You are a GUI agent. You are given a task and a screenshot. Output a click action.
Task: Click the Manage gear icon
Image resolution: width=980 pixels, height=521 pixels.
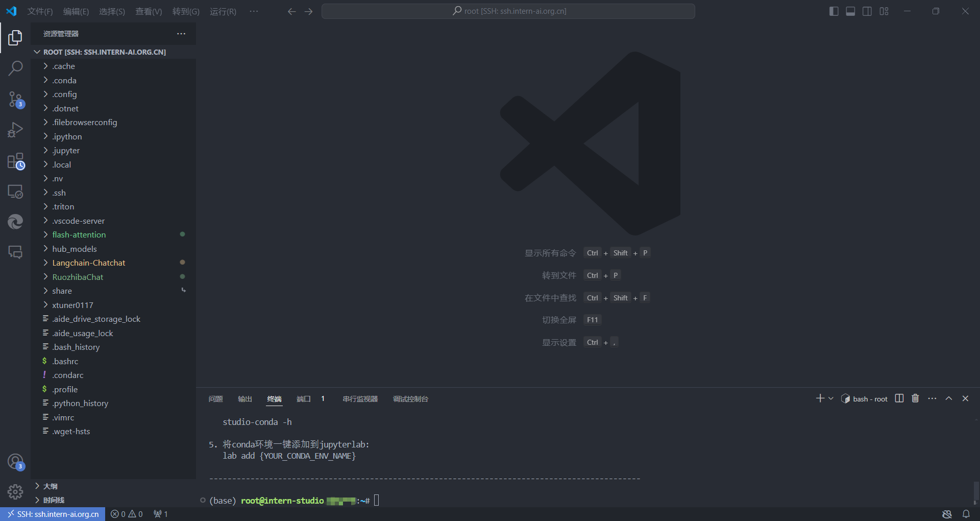15,491
